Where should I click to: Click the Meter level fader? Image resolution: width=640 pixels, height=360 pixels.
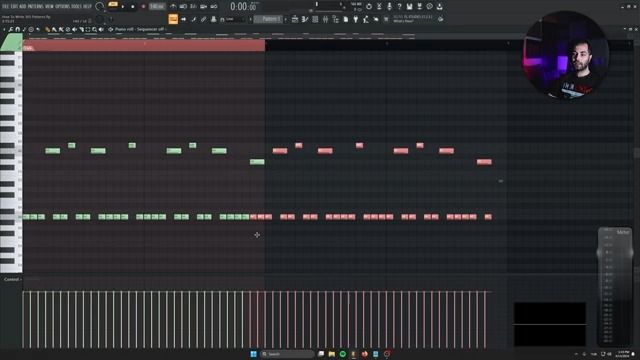point(615,253)
